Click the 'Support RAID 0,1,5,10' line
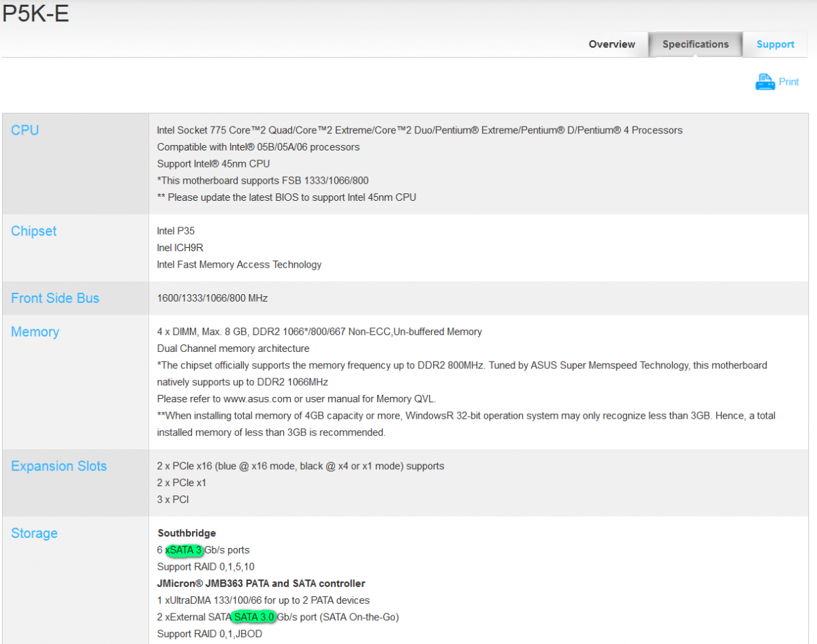The image size is (817, 644). click(x=206, y=566)
